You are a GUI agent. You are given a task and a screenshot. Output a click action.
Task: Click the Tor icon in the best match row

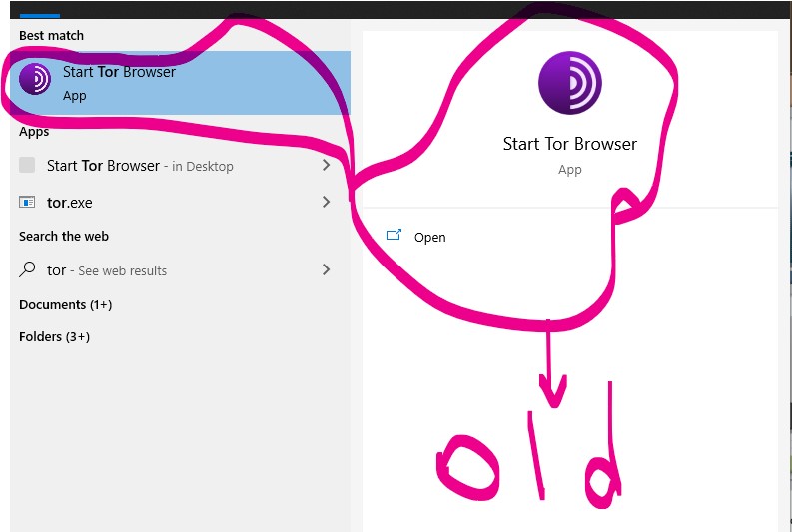click(x=35, y=79)
